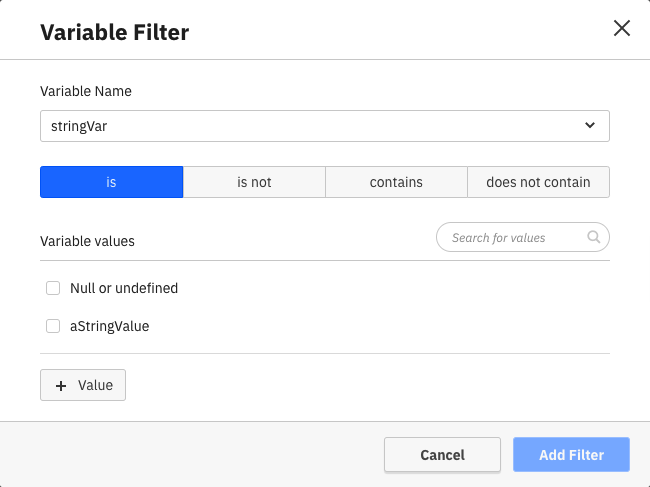The image size is (650, 487).
Task: Close the Variable Filter dialog
Action: [621, 28]
